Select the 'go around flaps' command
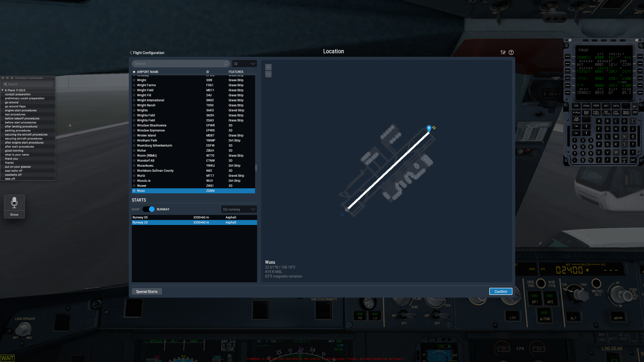 (x=15, y=106)
